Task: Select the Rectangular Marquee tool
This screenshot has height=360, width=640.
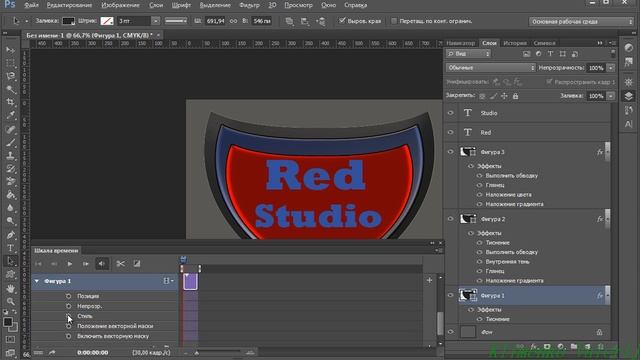Action: [x=10, y=63]
